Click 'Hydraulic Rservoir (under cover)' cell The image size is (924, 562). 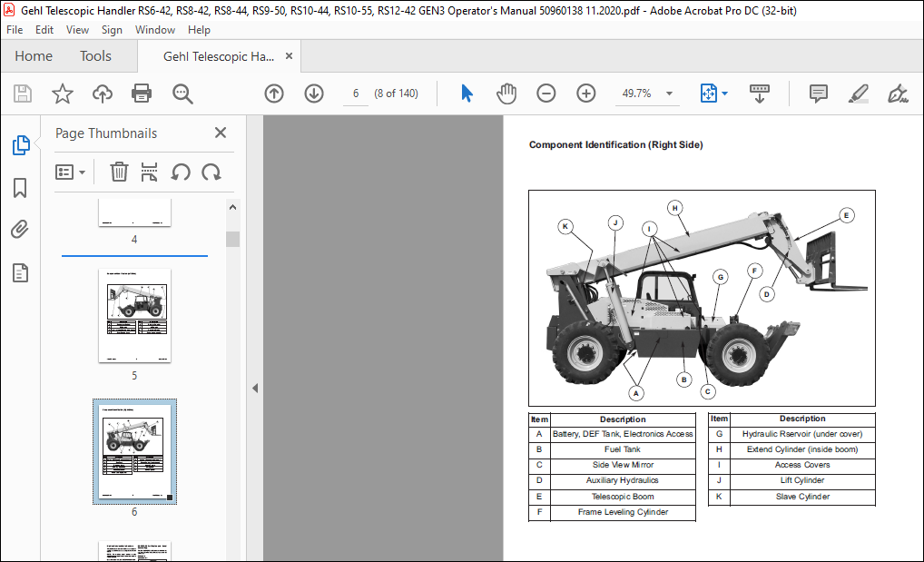(x=802, y=433)
